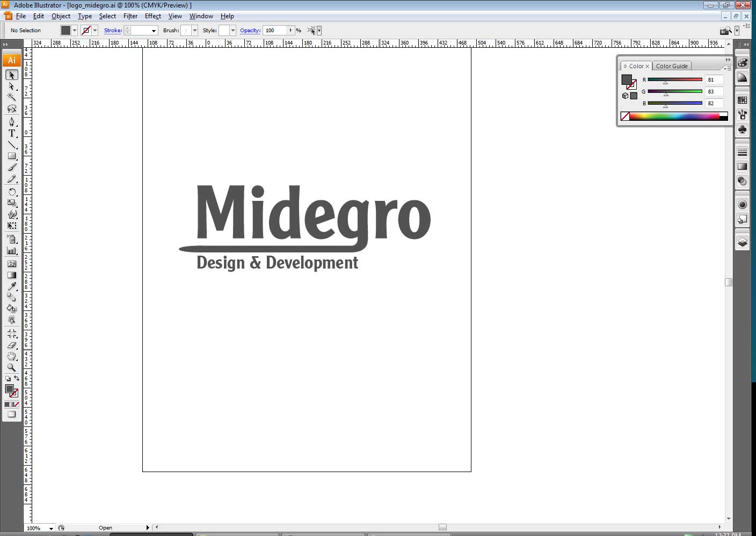Set None color in Color panel
756x536 pixels.
click(x=625, y=116)
